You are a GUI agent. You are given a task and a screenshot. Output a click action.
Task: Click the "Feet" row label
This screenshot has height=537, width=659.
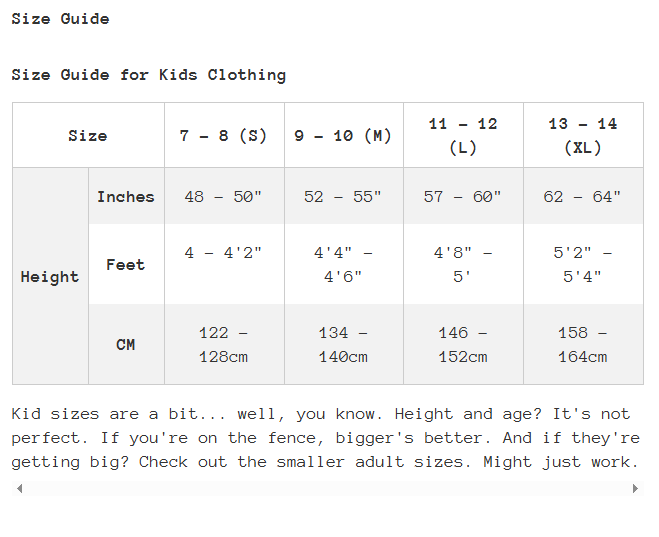[126, 265]
